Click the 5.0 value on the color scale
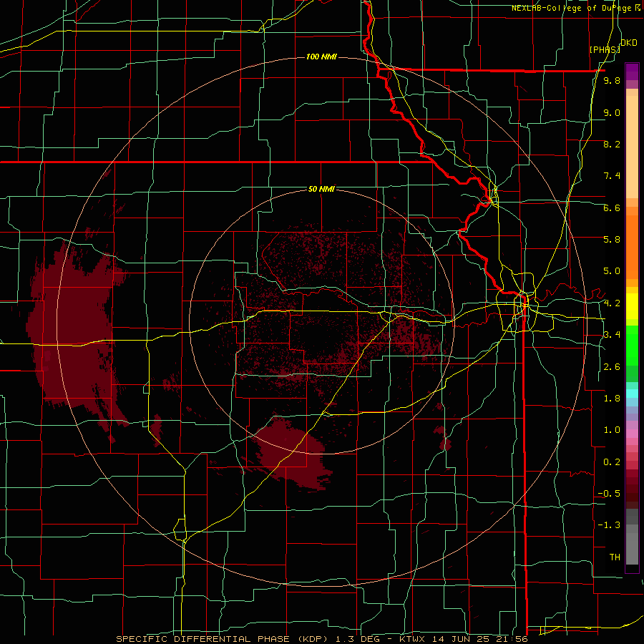The image size is (644, 644). point(612,271)
